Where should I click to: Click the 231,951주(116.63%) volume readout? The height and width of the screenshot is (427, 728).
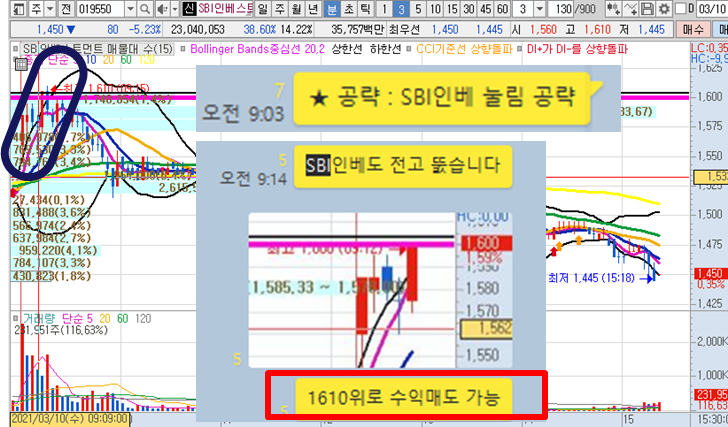tap(60, 330)
